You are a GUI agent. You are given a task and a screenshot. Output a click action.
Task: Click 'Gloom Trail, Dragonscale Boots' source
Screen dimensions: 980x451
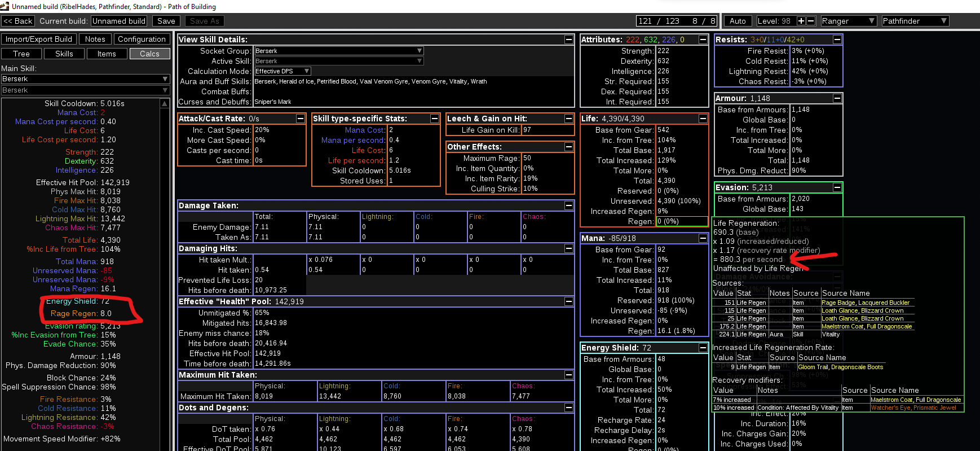841,367
